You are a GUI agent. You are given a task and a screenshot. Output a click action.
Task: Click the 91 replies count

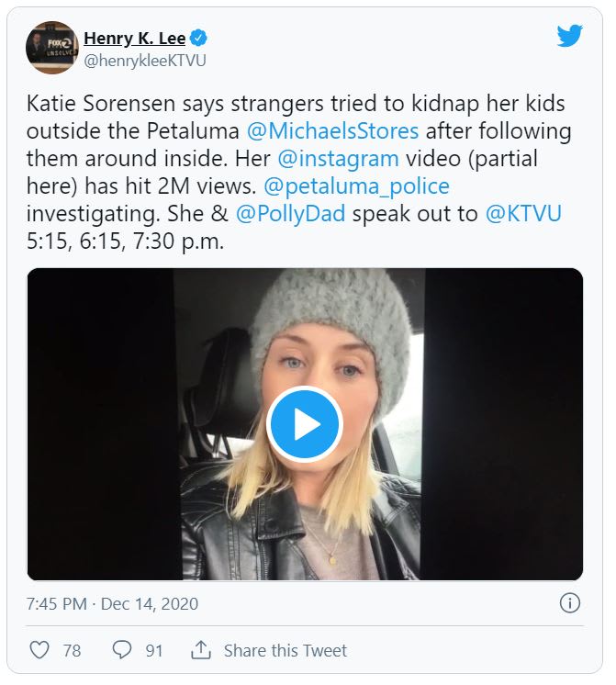pos(153,650)
